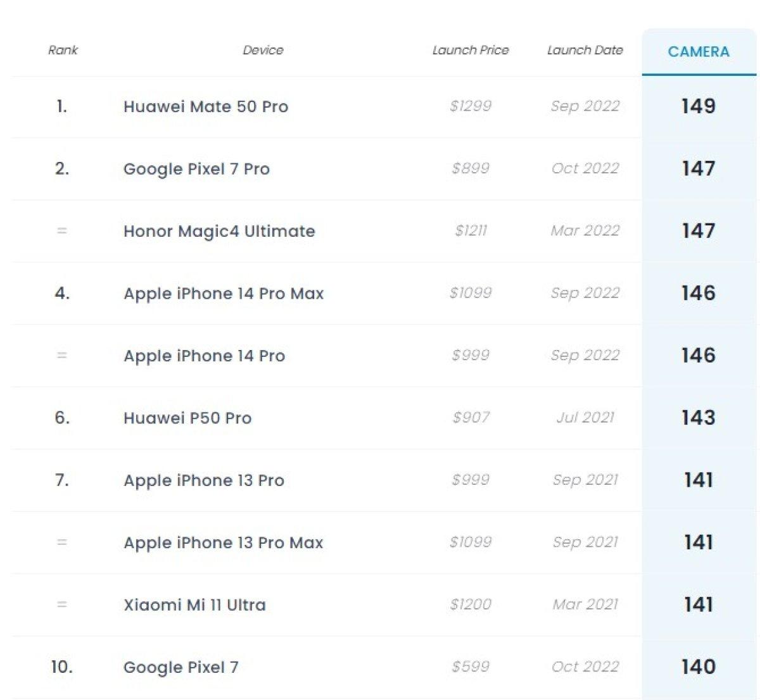Click the Jul 2021 launch date
Image resolution: width=760 pixels, height=700 pixels.
tap(585, 418)
